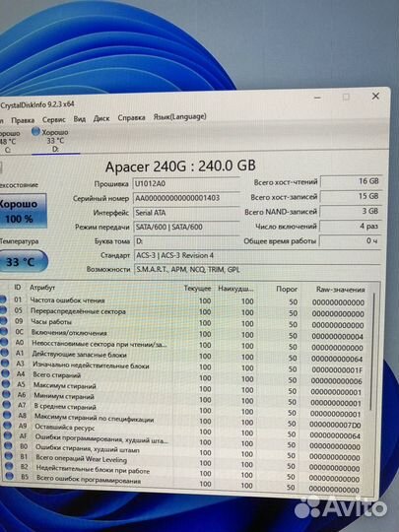
Task: Click status icon of attribute A4 row
Action: coord(6,373)
